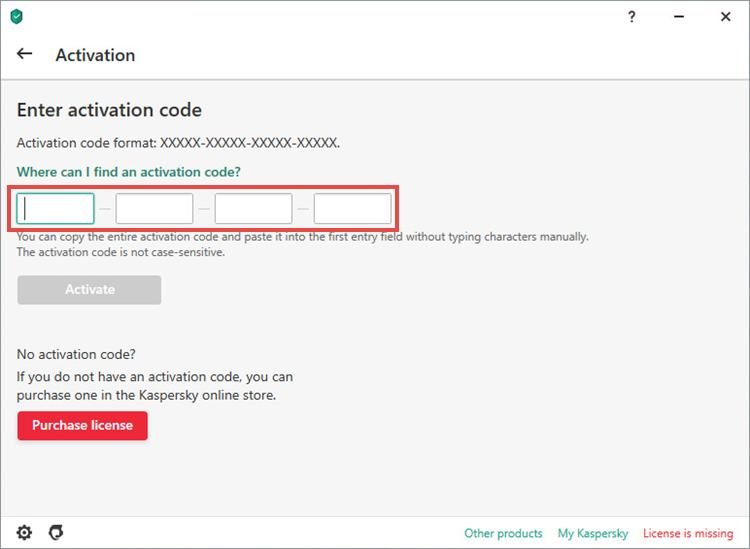Open the Other products link
Screen dimensions: 750x549
tap(503, 533)
